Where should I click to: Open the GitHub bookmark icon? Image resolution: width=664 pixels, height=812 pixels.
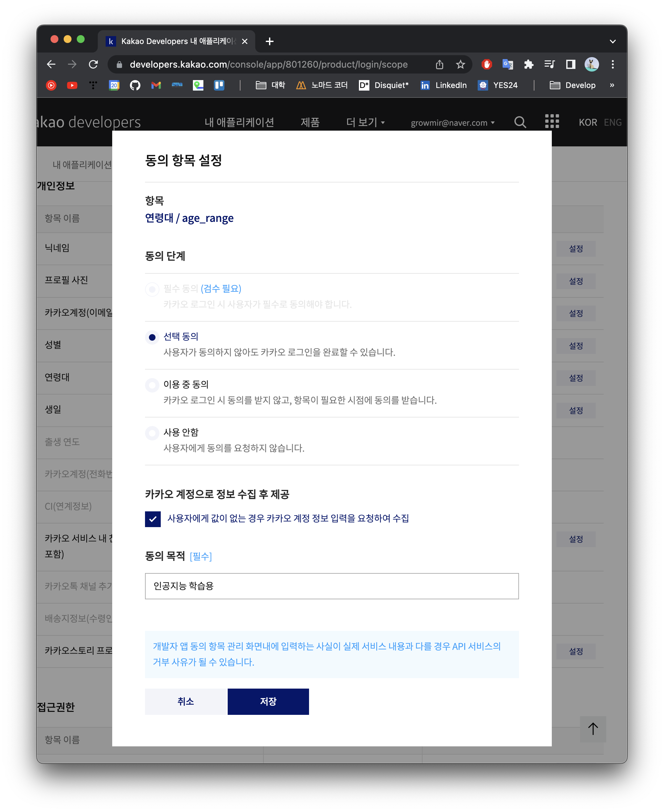tap(135, 85)
